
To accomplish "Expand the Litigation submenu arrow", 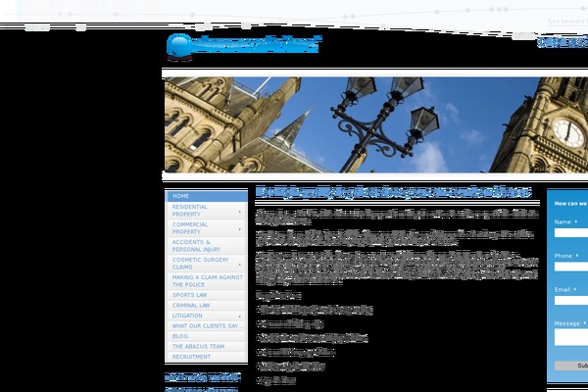I will (x=240, y=317).
